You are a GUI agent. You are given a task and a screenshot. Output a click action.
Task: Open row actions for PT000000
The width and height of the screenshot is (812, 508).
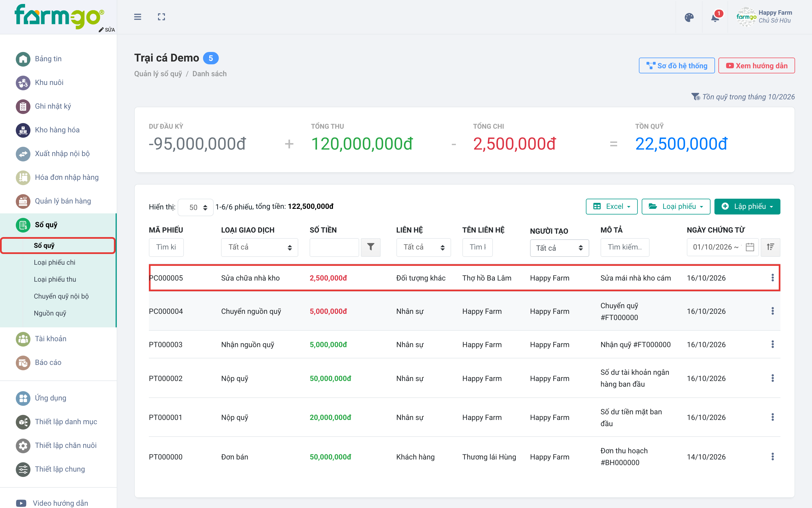point(773,457)
